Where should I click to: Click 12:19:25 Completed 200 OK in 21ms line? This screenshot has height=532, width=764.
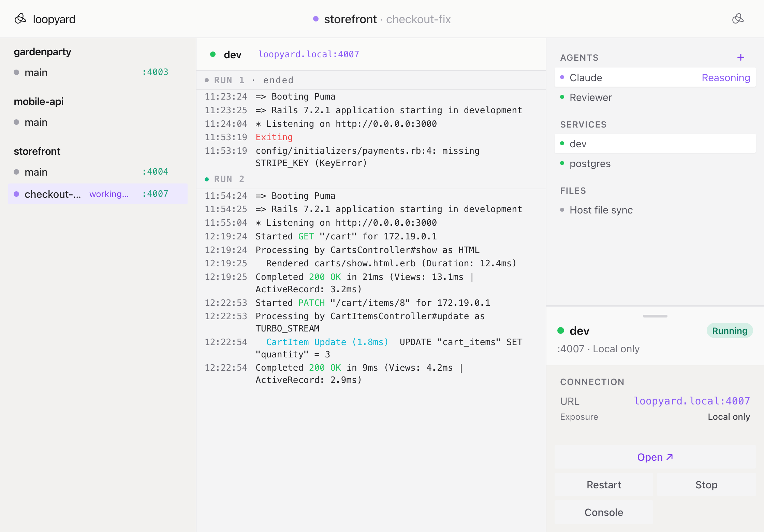371,283
